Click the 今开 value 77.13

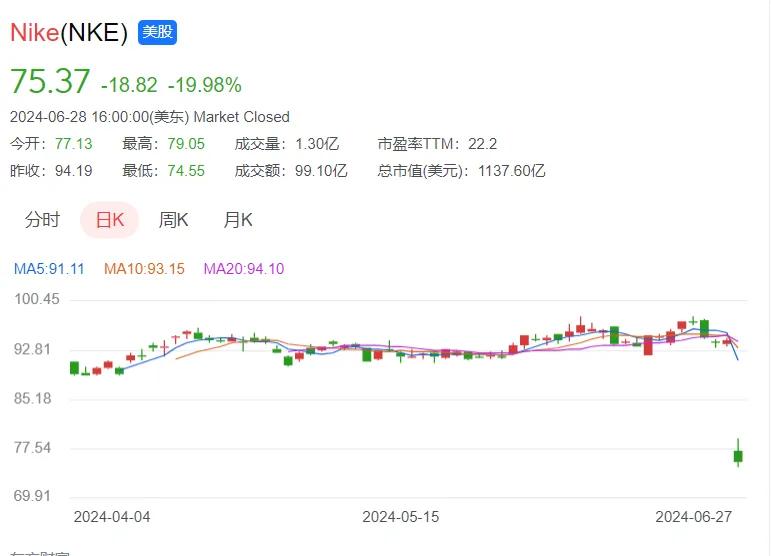[x=74, y=144]
